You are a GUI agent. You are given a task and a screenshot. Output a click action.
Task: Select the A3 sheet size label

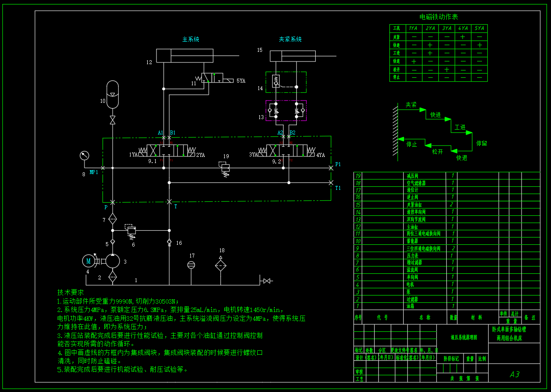[x=515, y=374]
